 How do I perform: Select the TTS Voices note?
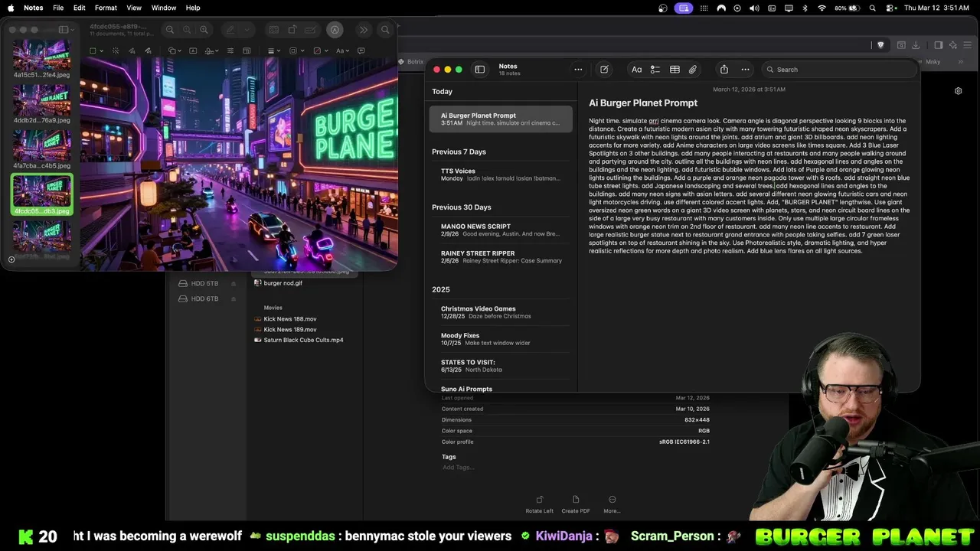click(501, 174)
